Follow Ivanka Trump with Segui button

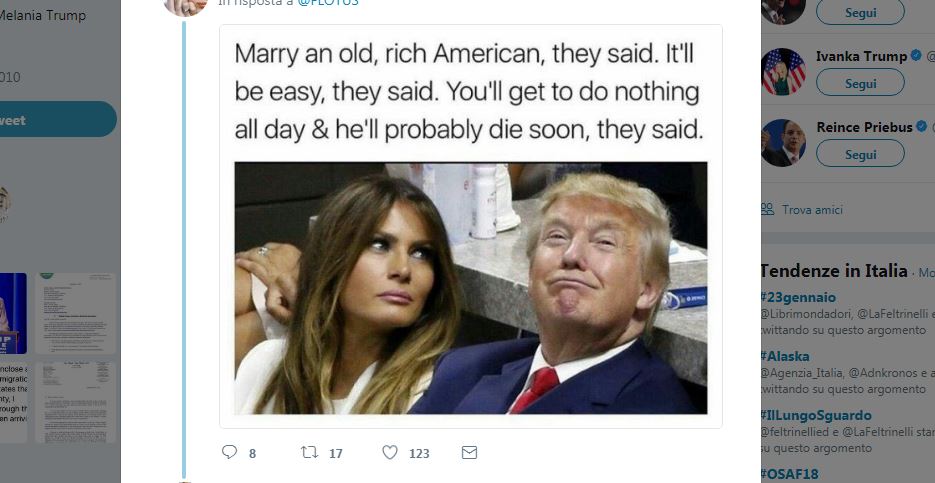[860, 82]
